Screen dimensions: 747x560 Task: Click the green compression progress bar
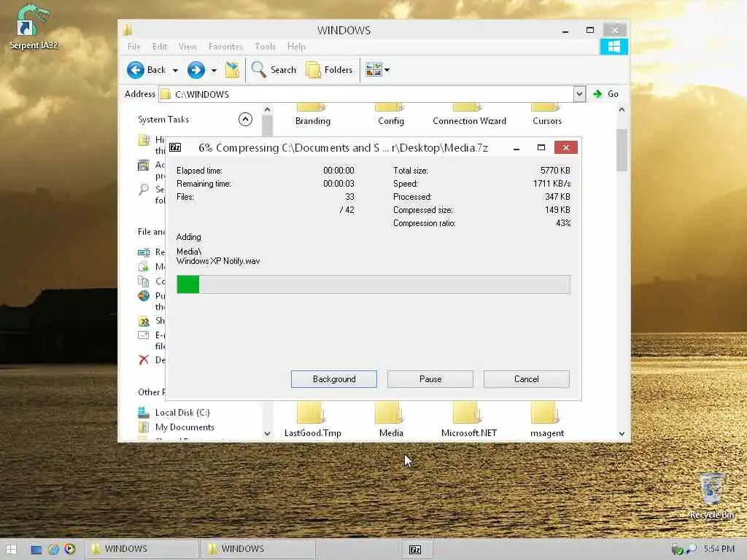point(373,284)
